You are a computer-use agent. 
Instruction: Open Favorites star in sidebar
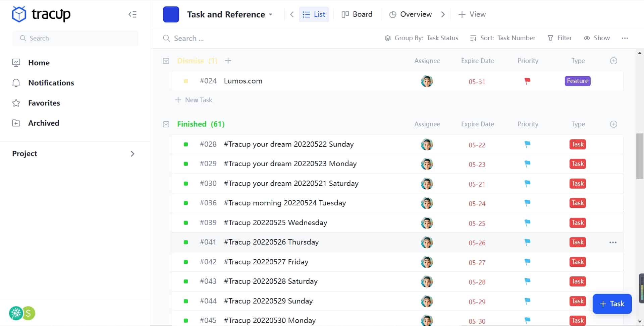(16, 103)
